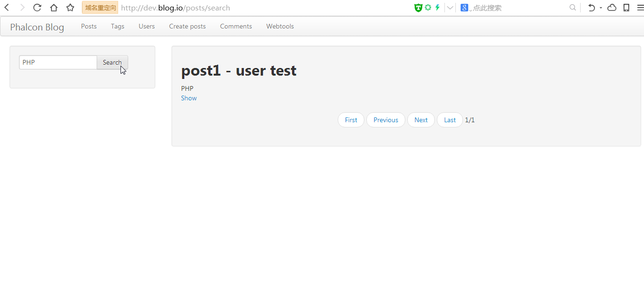Go to the Previous page
This screenshot has height=282, width=644.
386,120
